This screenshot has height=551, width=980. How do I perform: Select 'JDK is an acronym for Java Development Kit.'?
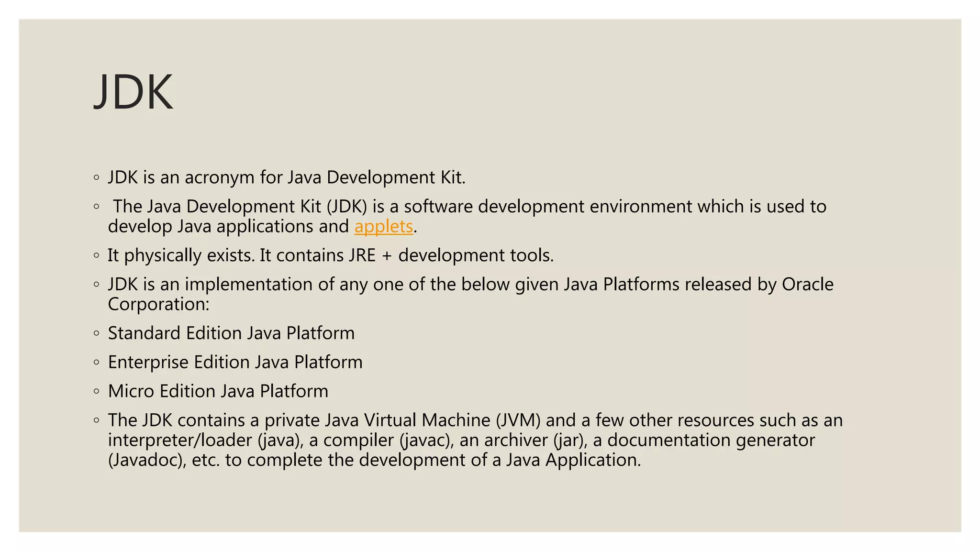click(x=287, y=177)
